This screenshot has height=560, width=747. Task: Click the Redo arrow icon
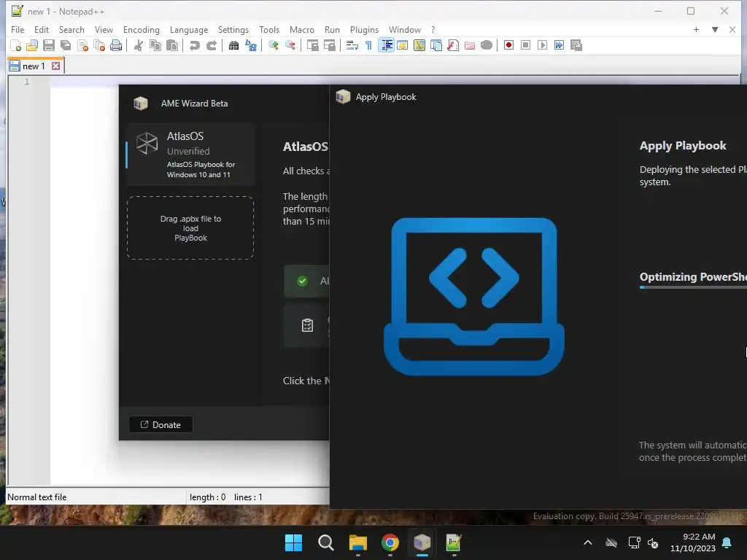coord(211,45)
